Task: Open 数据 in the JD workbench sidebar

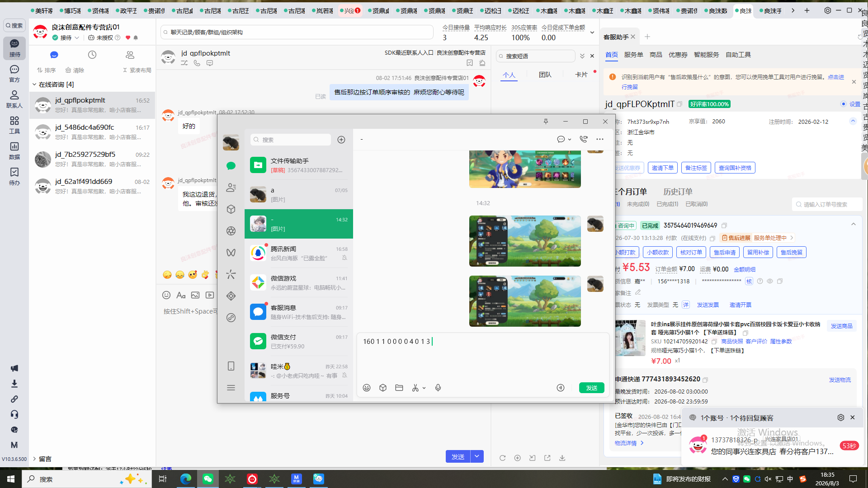Action: [14, 151]
